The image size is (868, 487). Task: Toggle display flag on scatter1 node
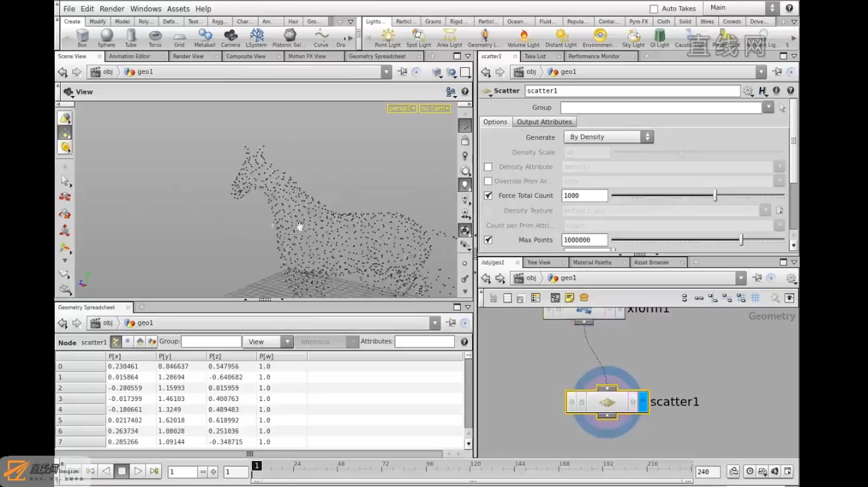point(642,402)
